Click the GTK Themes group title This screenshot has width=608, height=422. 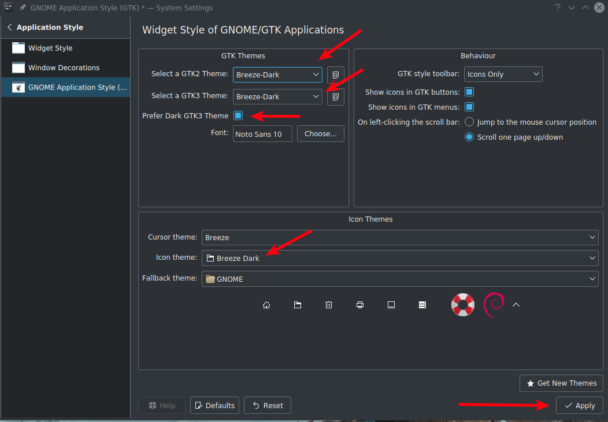(x=243, y=56)
